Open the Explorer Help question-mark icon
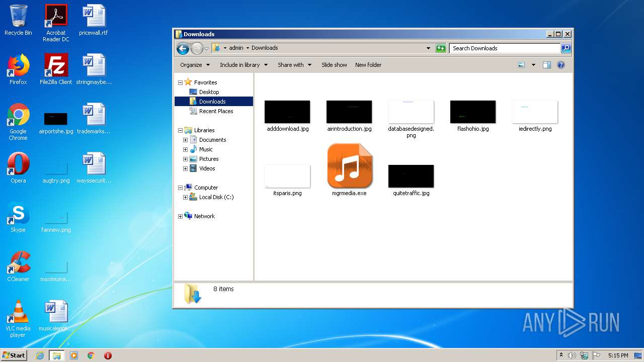The width and height of the screenshot is (644, 362). [561, 65]
